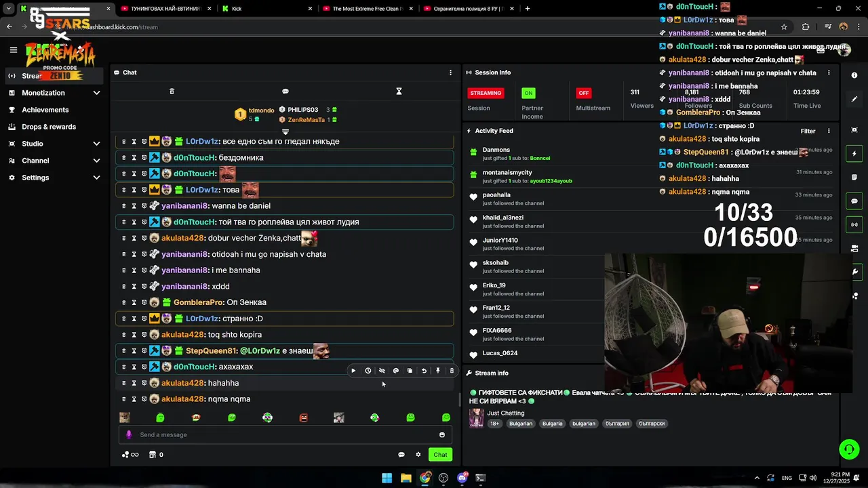Click the screen capture icon in right sidebar
Viewport: 868px width, 488px height.
[854, 129]
